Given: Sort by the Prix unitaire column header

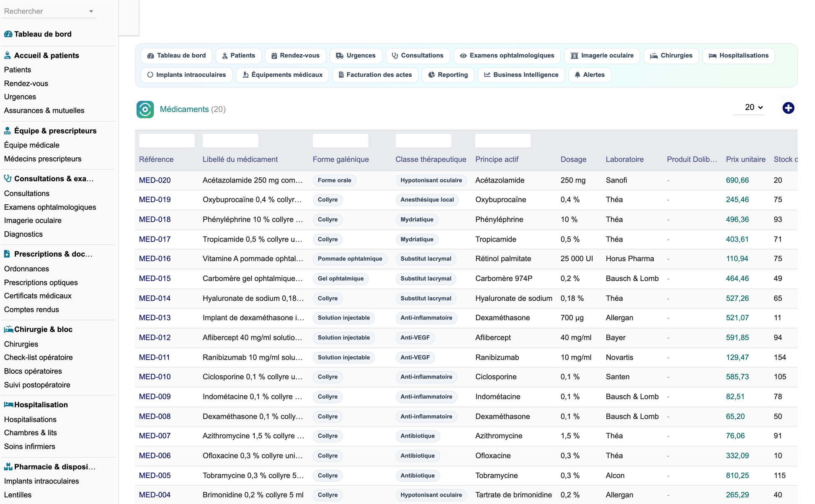Looking at the screenshot, I should tap(745, 159).
